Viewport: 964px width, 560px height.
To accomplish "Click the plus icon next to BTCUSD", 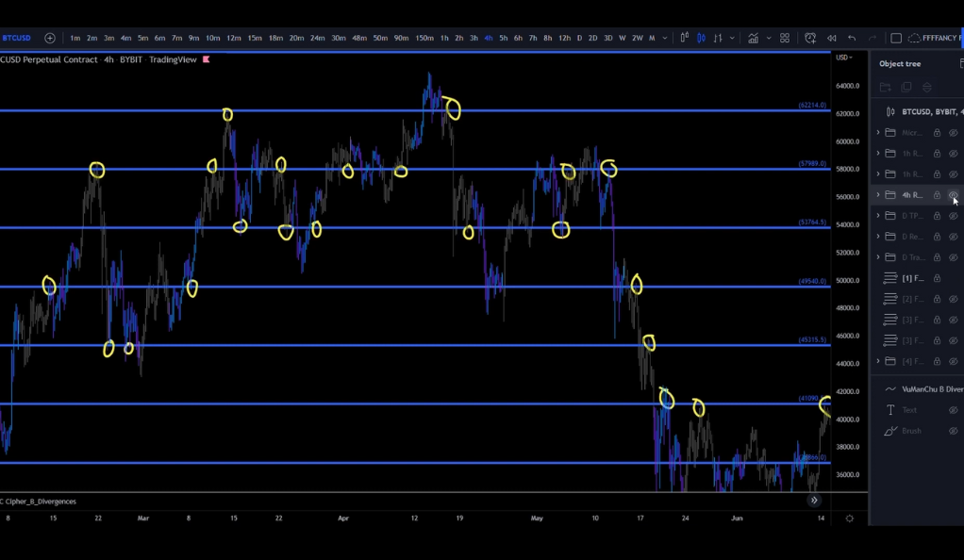I will point(50,38).
